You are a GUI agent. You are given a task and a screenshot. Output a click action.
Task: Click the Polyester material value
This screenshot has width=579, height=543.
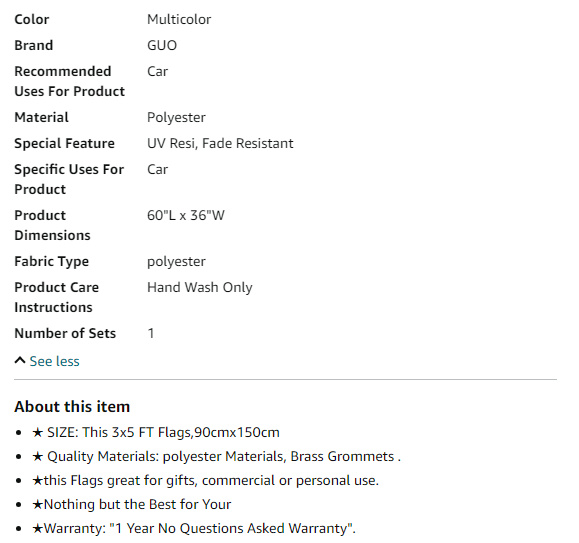(x=176, y=117)
